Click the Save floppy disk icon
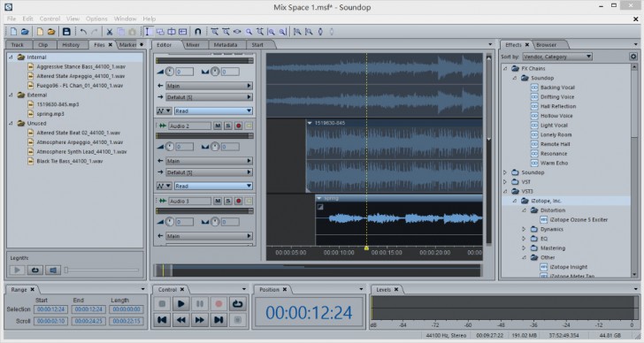 (x=66, y=32)
